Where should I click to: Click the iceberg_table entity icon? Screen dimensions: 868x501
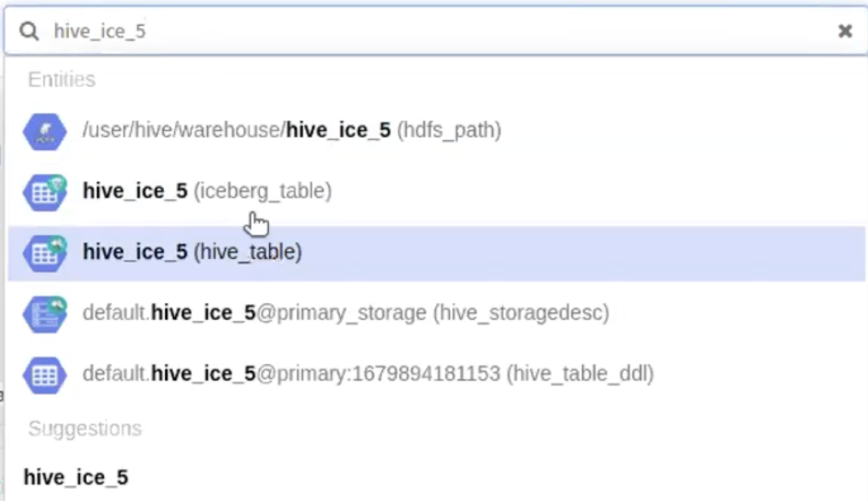45,192
